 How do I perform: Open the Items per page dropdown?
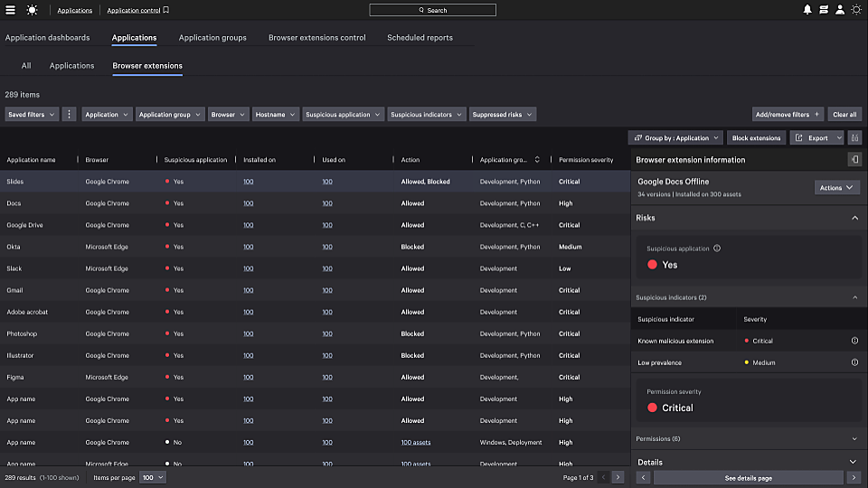point(153,477)
